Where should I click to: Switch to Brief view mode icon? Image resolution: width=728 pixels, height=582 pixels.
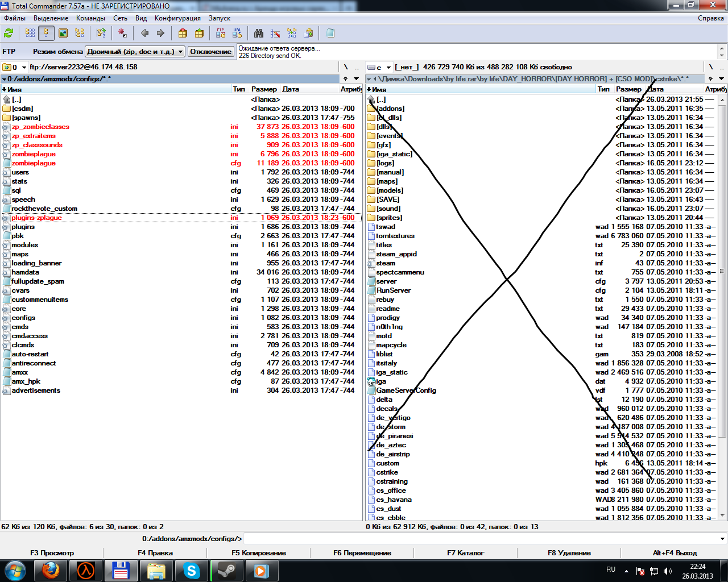[30, 34]
